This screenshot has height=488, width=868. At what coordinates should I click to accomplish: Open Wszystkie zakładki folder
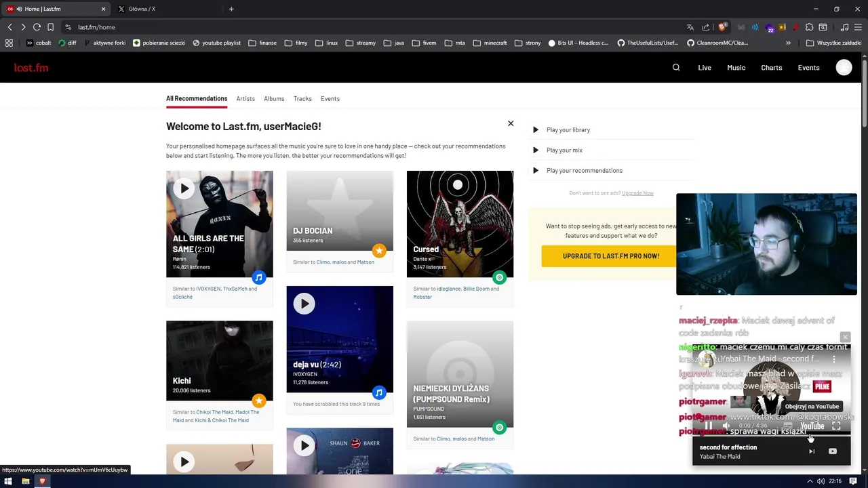[x=833, y=43]
